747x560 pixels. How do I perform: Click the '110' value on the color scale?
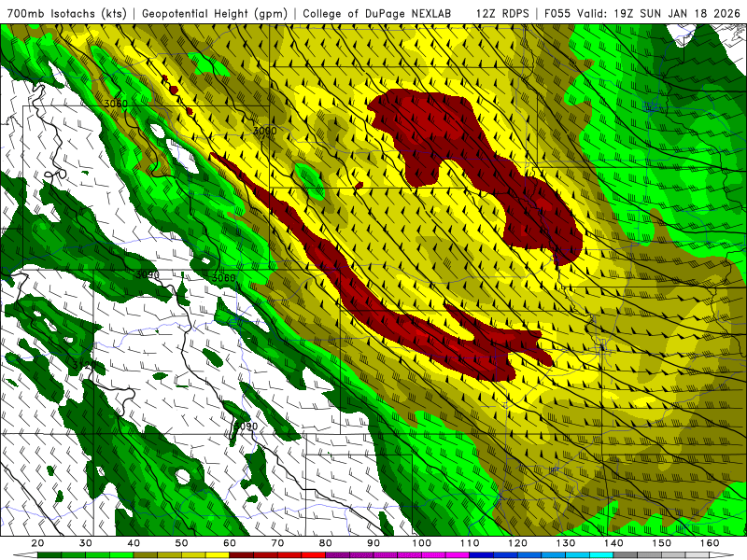pyautogui.click(x=470, y=543)
